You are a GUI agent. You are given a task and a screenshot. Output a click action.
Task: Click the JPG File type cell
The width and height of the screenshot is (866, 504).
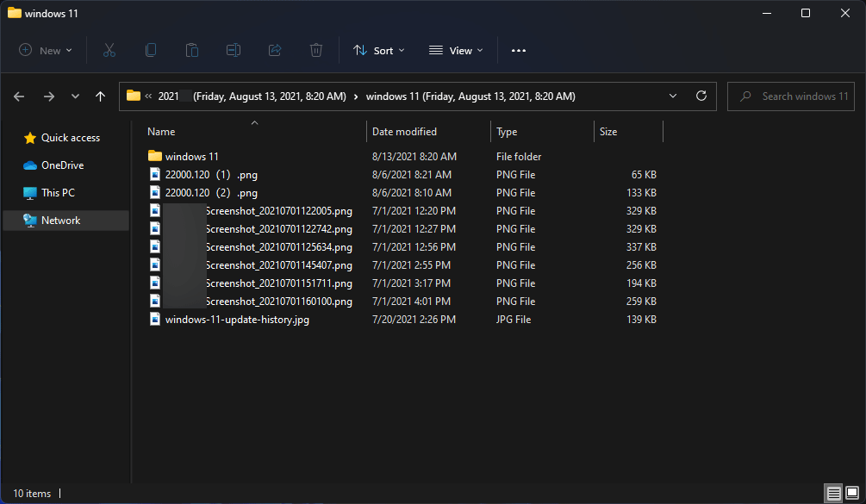pyautogui.click(x=514, y=319)
